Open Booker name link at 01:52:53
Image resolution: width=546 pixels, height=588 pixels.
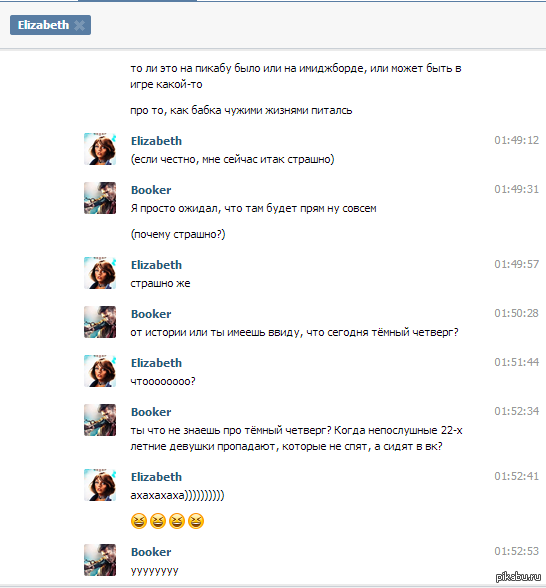tap(151, 552)
